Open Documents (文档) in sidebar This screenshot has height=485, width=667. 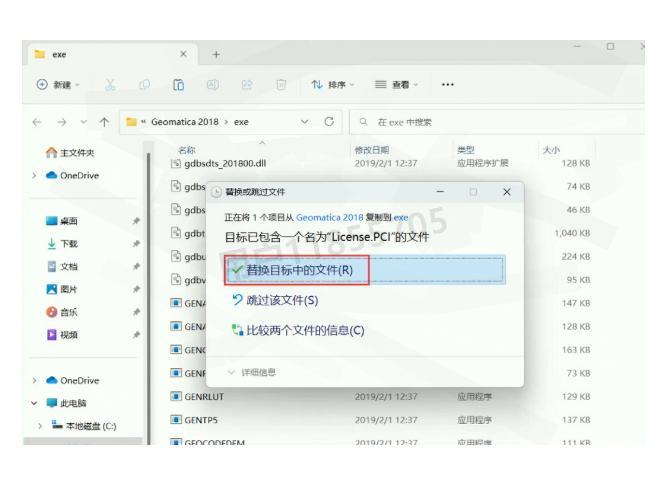[62, 267]
